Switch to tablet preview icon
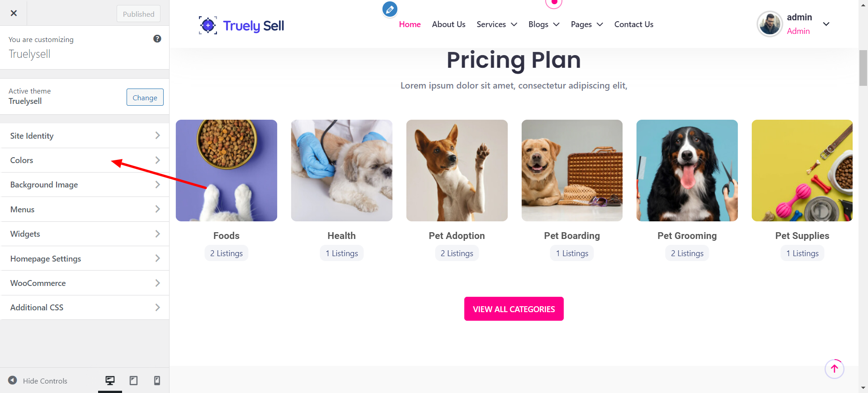The width and height of the screenshot is (868, 393). [133, 380]
